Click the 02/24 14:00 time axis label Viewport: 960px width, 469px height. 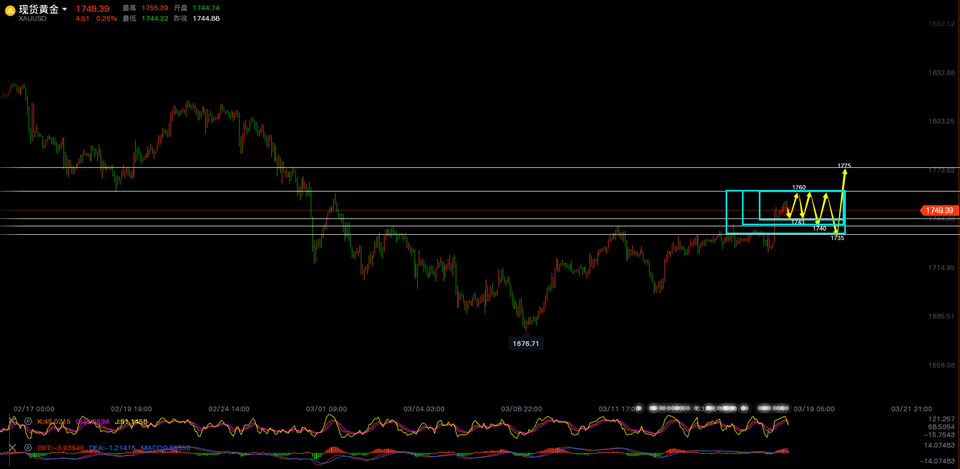[229, 408]
